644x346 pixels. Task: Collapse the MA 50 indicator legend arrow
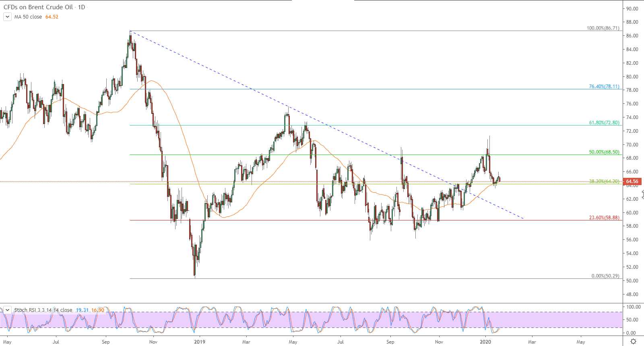(x=7, y=17)
